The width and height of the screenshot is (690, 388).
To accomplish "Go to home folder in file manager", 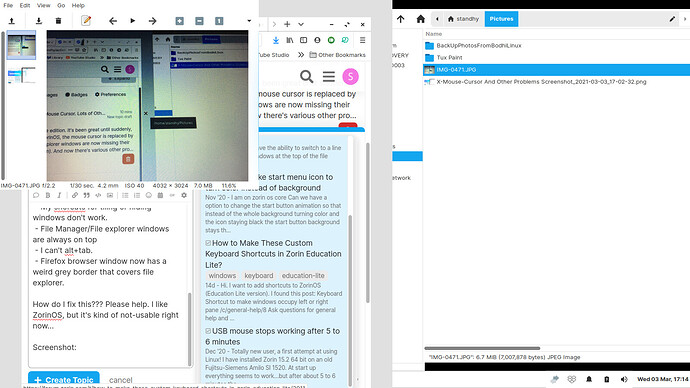I will [421, 19].
